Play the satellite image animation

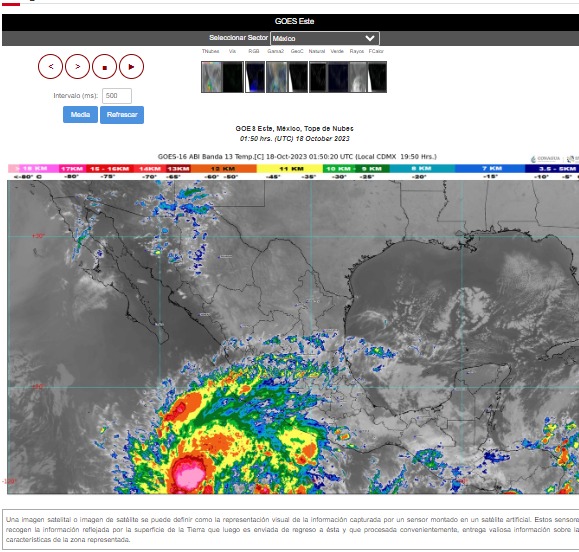(x=131, y=67)
